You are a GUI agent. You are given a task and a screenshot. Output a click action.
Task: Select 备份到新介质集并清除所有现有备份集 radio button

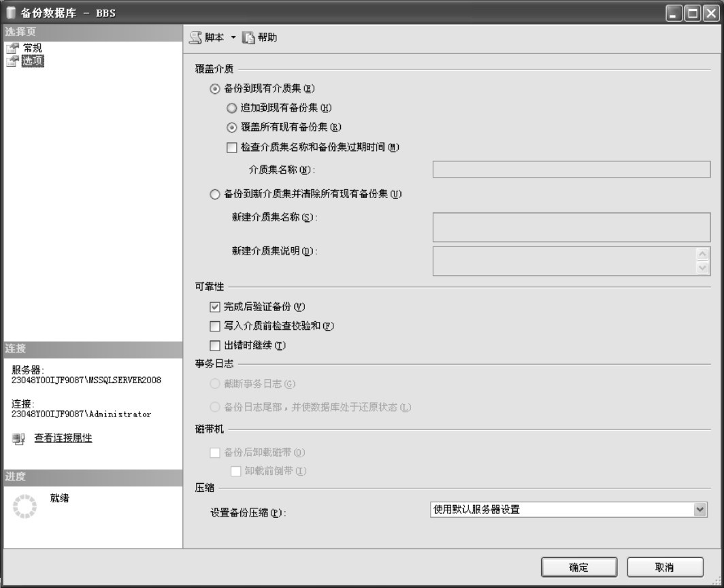215,195
